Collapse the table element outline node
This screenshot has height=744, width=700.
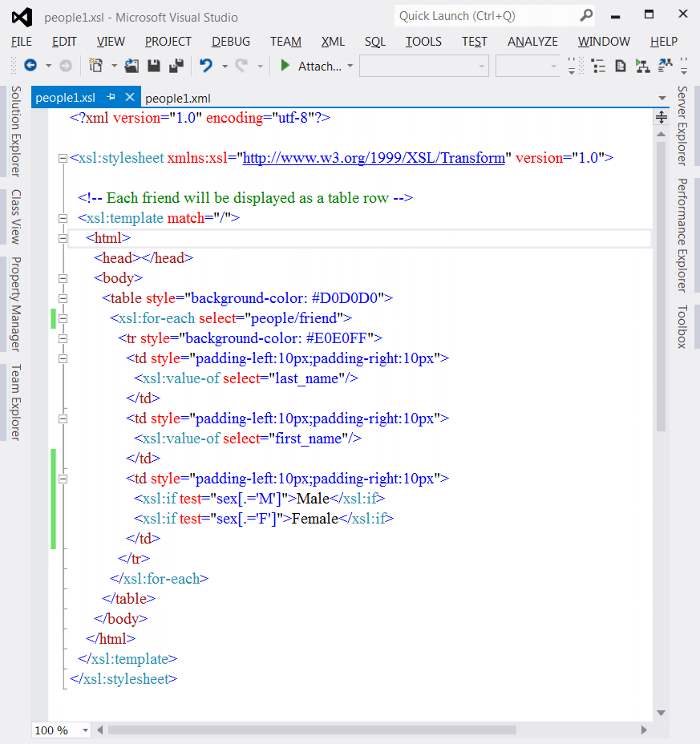63,299
